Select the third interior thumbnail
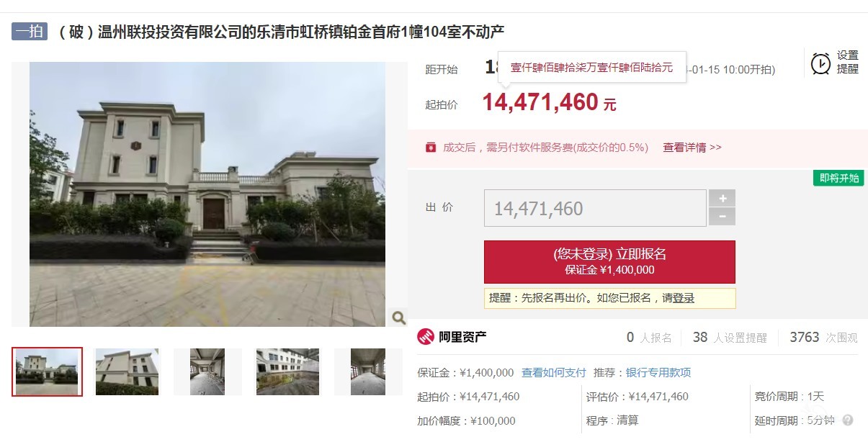868x442 pixels. (207, 372)
